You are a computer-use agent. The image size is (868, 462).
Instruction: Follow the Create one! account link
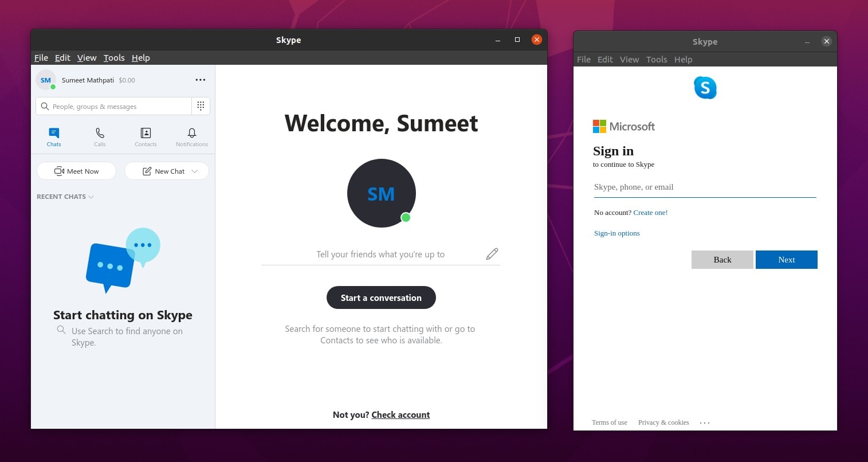pos(650,213)
